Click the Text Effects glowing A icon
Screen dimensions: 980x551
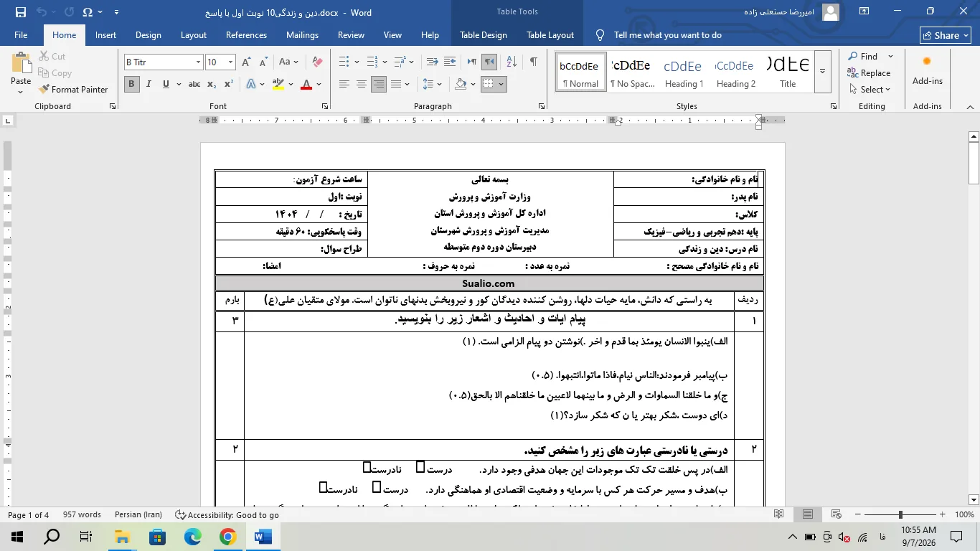point(251,84)
